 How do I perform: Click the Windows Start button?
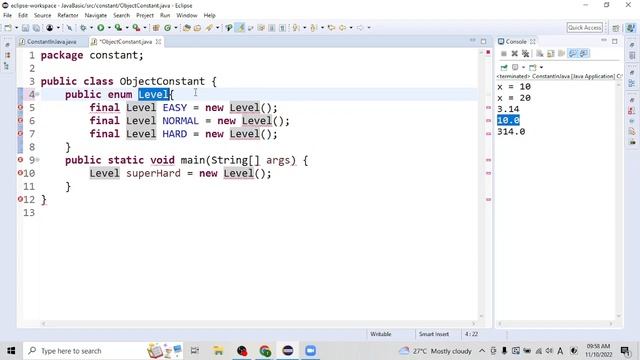11,351
